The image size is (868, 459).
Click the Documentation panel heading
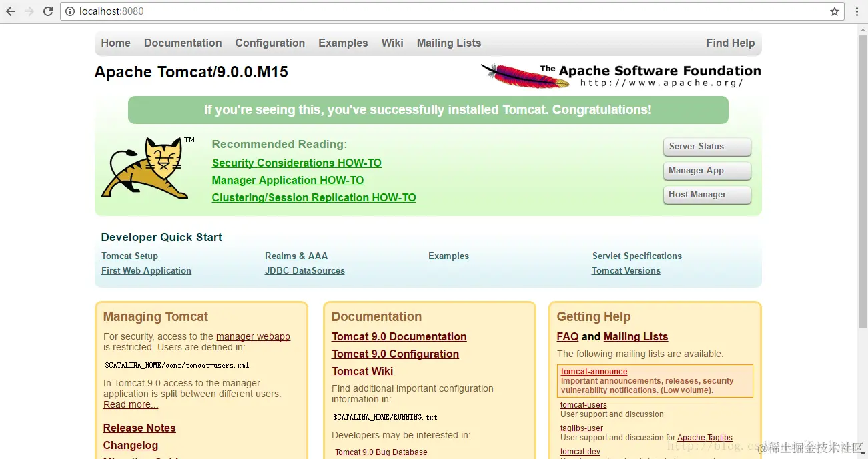(376, 316)
